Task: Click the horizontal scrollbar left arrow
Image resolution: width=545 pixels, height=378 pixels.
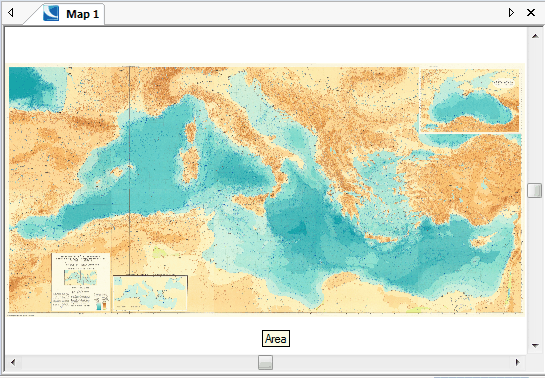Action: click(13, 363)
